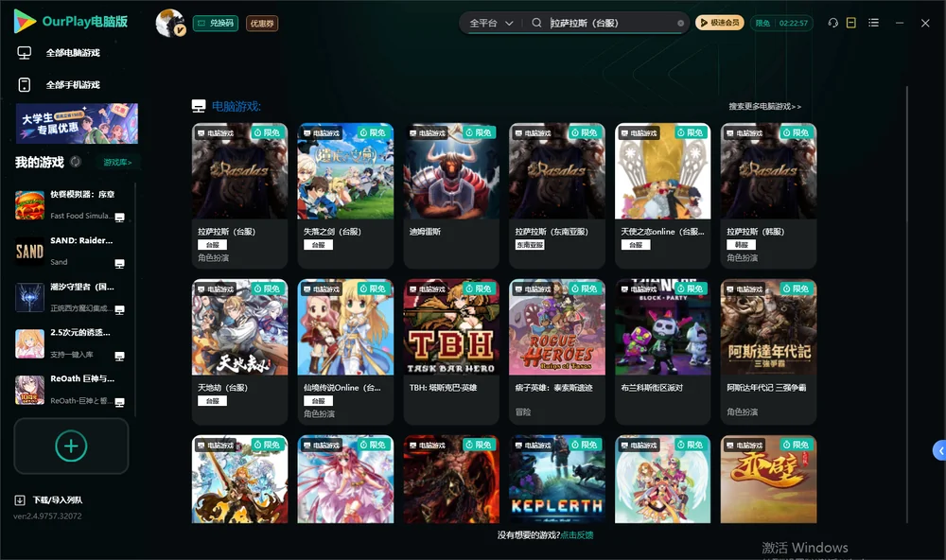Click the OurPlay logo icon
Viewport: 946px width, 560px height.
click(x=25, y=22)
